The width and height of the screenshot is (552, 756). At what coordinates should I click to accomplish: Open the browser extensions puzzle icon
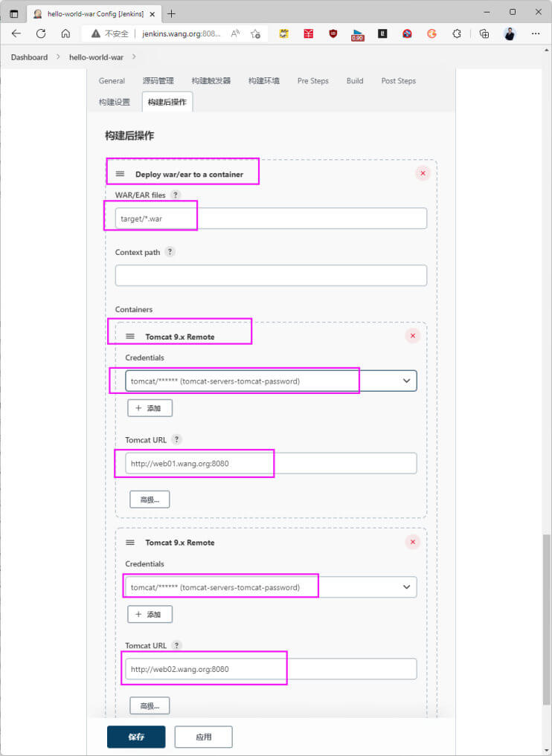457,33
